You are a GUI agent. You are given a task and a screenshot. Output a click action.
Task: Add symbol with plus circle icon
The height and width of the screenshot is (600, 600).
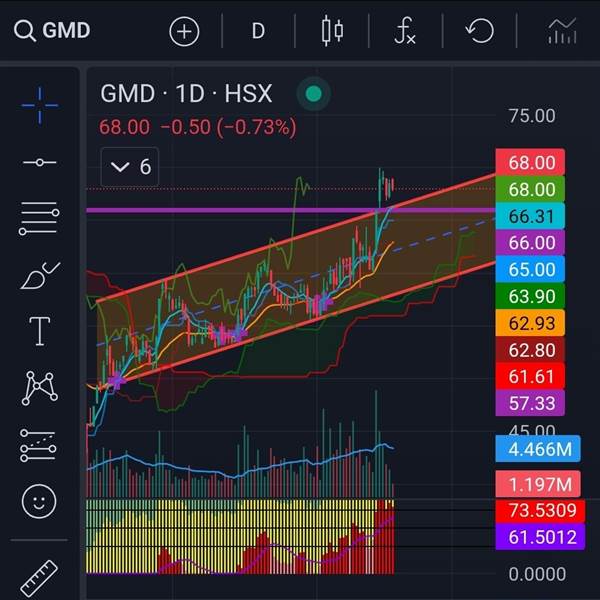pyautogui.click(x=184, y=31)
